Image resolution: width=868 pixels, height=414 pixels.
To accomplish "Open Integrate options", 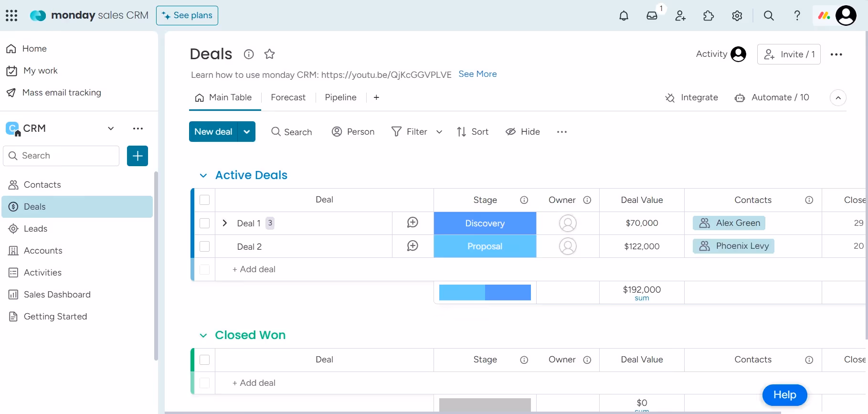I will point(691,97).
